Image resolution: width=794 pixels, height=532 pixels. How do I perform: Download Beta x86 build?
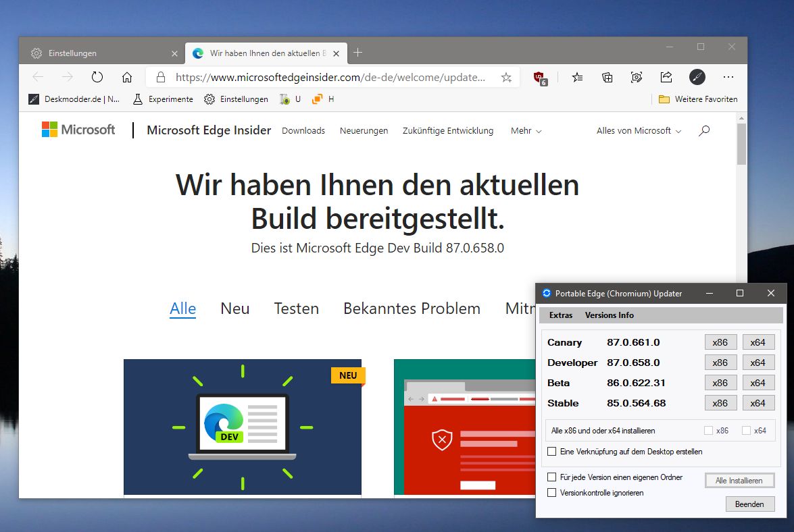(x=720, y=383)
